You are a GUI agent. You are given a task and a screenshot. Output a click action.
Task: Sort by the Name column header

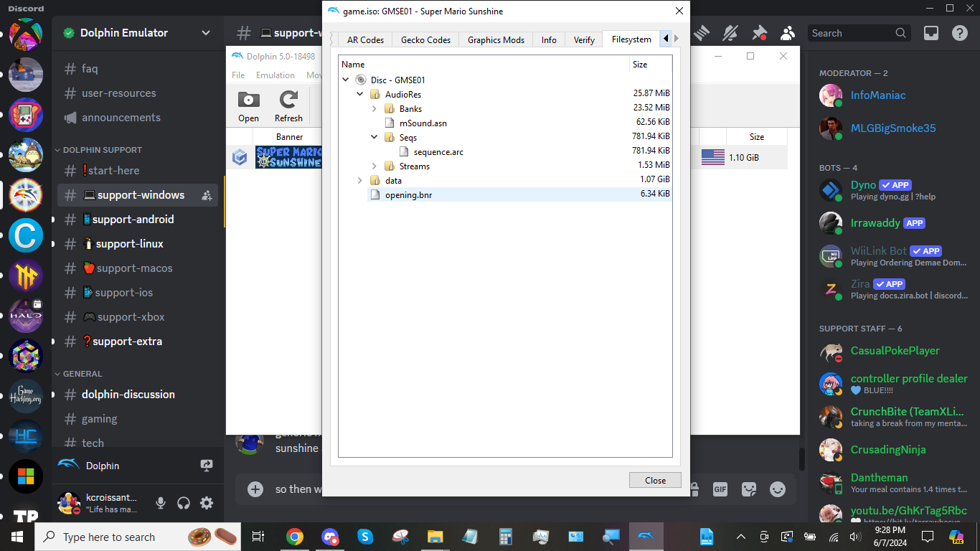coord(484,65)
